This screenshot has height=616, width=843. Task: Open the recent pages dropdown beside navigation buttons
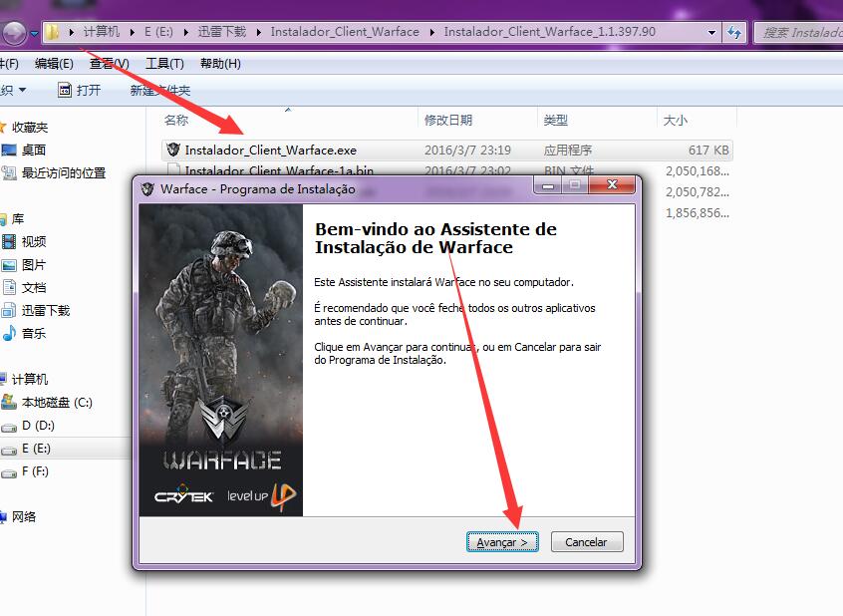34,33
